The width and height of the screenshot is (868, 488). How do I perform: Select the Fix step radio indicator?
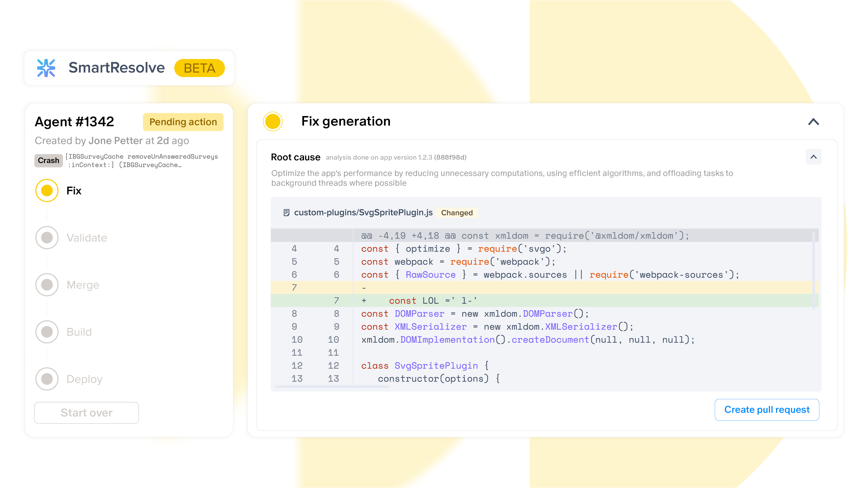point(47,191)
